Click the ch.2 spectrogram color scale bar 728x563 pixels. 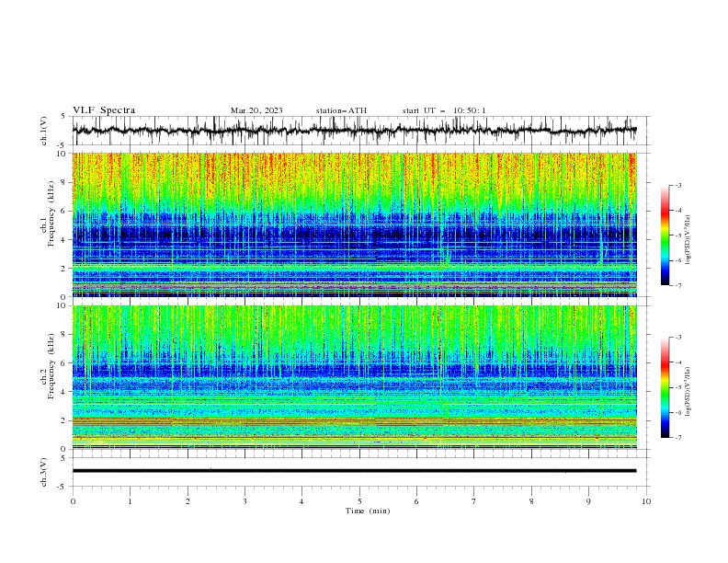665,387
